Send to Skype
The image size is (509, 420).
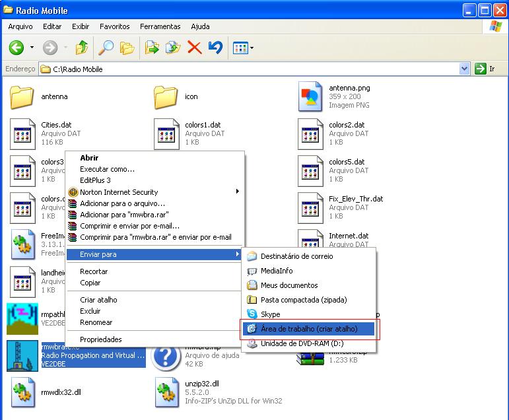click(x=309, y=314)
